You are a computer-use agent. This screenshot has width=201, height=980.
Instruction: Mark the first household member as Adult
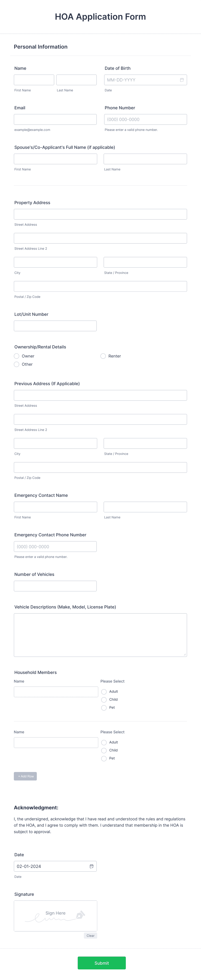104,692
